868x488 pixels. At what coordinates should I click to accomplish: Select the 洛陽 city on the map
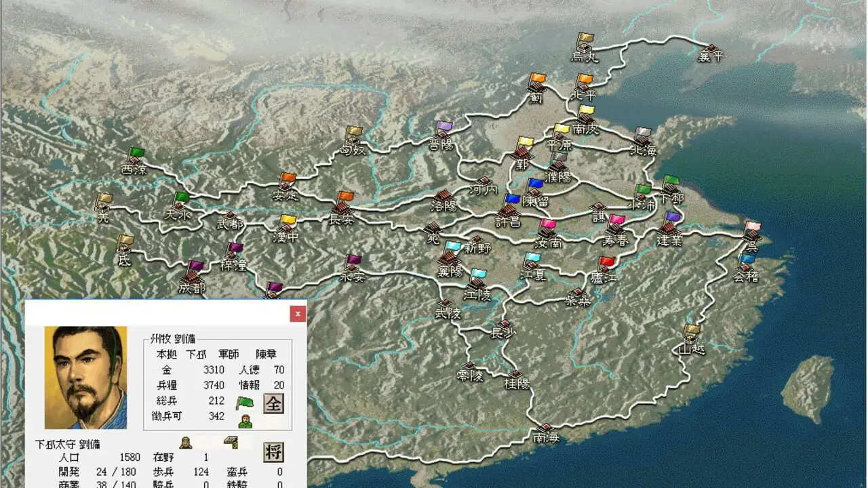coord(444,199)
